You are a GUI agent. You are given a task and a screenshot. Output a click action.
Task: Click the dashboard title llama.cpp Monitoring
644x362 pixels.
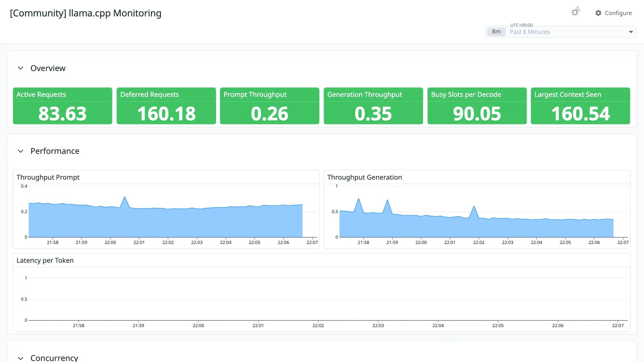point(86,13)
